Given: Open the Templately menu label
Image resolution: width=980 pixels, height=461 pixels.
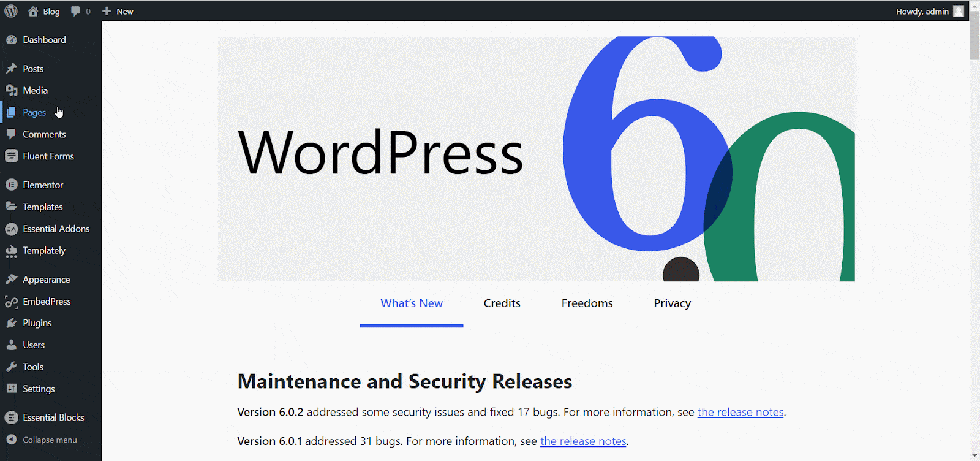Looking at the screenshot, I should 44,250.
